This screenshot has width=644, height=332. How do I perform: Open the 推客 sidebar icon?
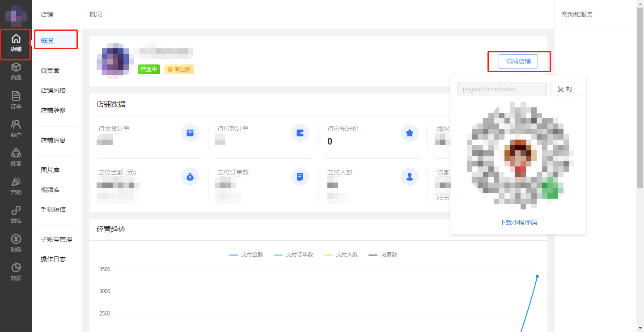(x=16, y=157)
